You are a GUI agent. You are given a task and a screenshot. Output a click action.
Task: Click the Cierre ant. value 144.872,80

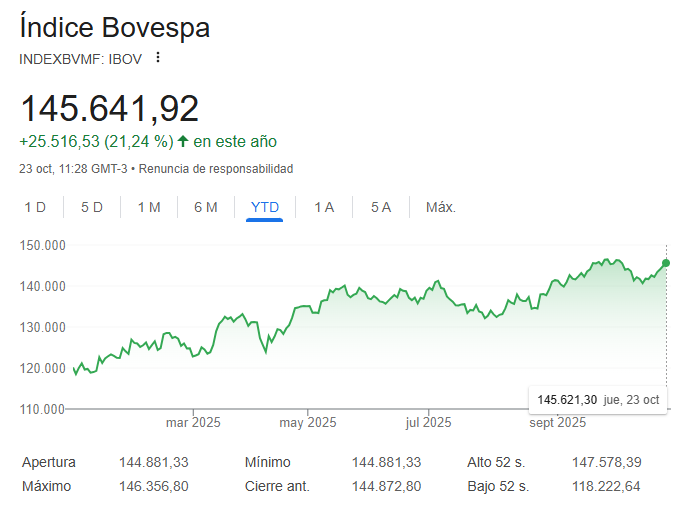click(x=387, y=486)
